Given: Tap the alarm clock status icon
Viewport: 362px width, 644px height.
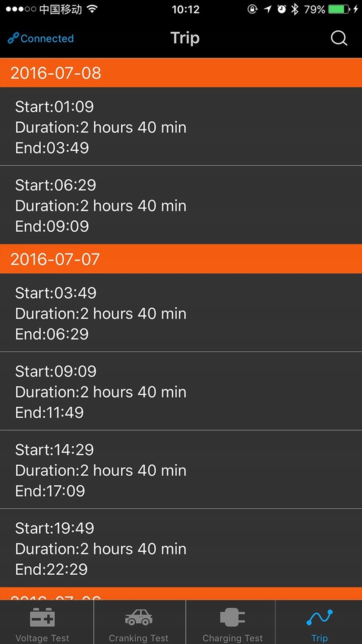Looking at the screenshot, I should 281,10.
